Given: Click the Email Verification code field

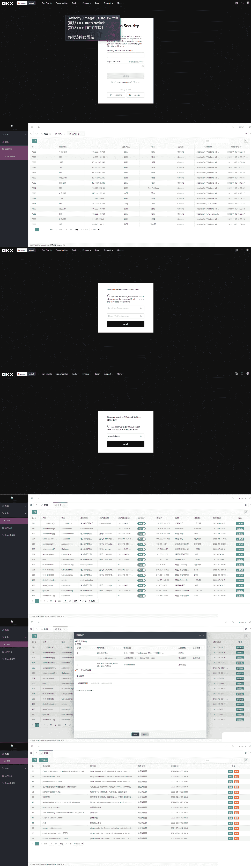Looking at the screenshot, I should [125, 308].
